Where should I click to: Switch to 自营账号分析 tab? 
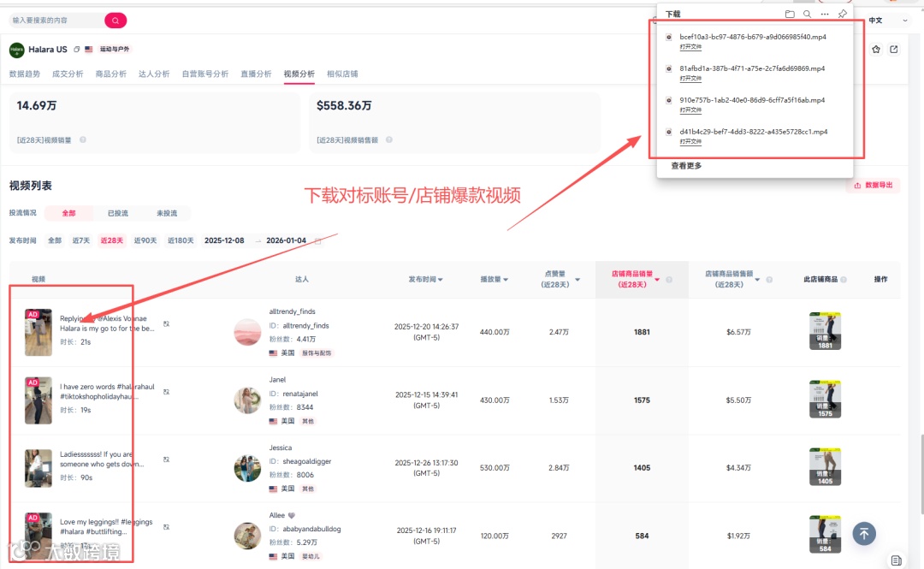(205, 74)
